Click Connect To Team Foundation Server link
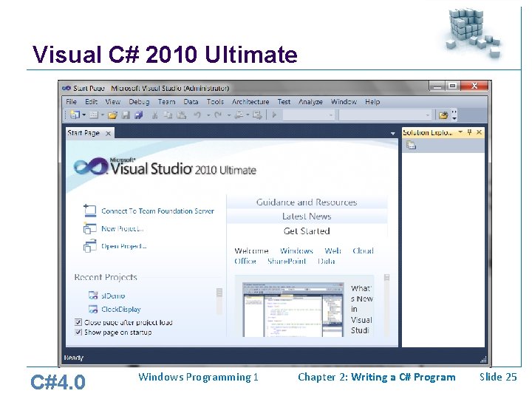Viewport: 532px width, 399px height. point(157,211)
